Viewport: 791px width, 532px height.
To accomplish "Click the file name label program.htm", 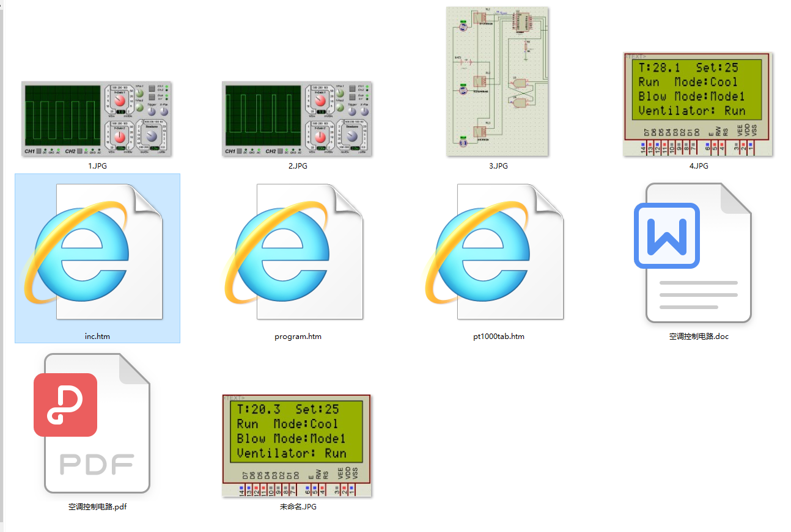I will click(298, 336).
